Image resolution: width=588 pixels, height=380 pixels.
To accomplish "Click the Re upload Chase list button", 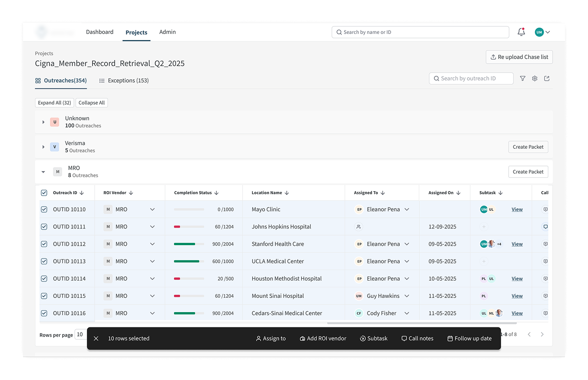I will click(519, 57).
